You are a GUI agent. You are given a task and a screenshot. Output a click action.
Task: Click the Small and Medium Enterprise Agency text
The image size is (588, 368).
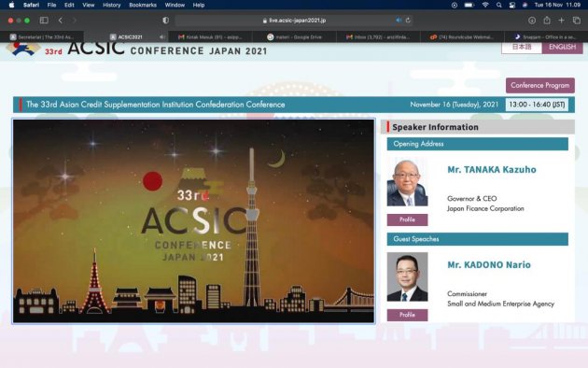[x=500, y=304]
